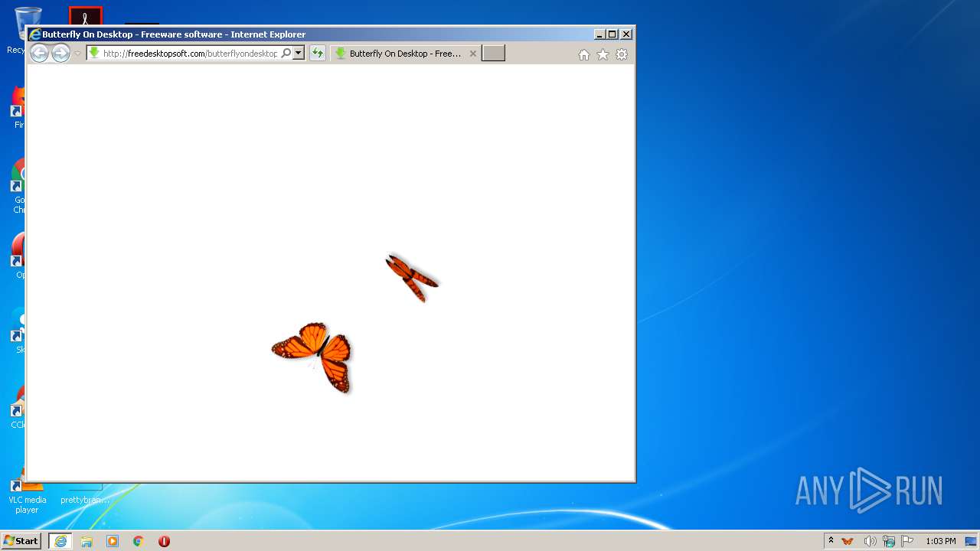Go back using the browser Back arrow
Screen dimensions: 980x551
click(x=39, y=53)
